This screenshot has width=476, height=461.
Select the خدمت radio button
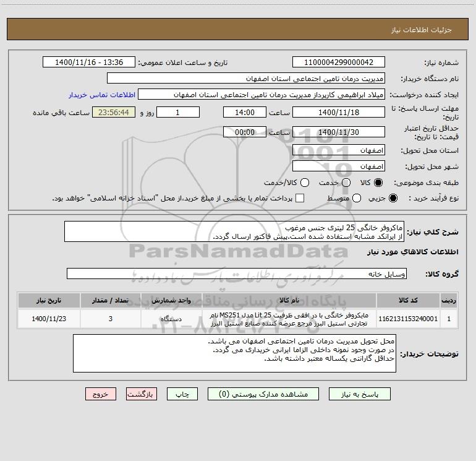(x=346, y=183)
